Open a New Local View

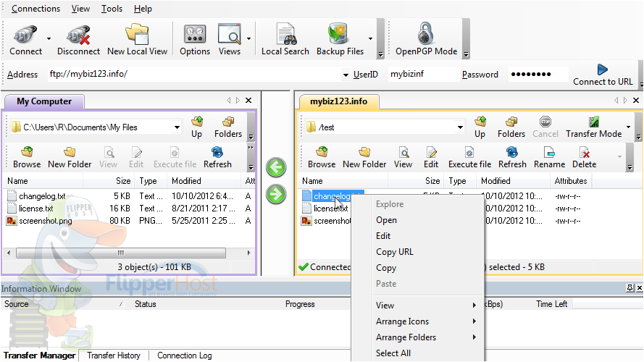(137, 35)
